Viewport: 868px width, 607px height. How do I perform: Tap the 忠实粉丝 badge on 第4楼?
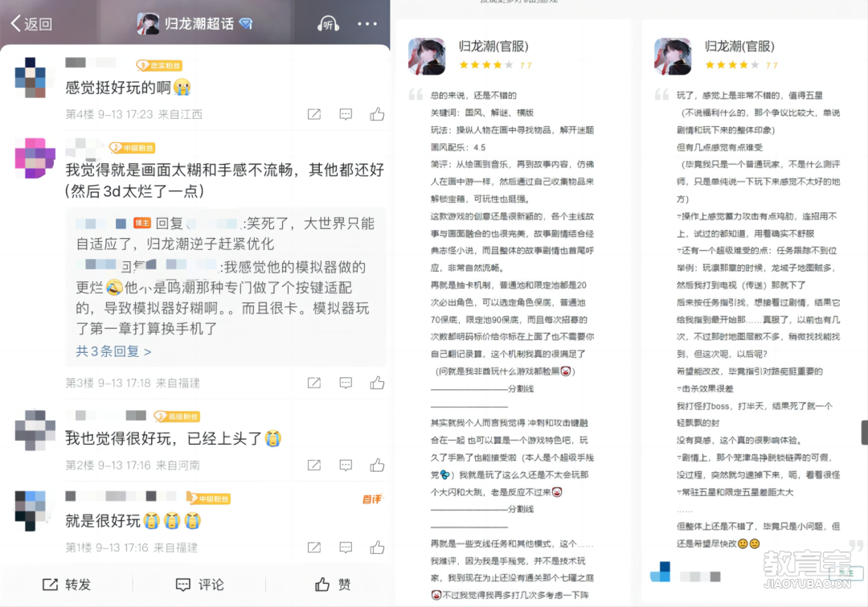point(159,65)
